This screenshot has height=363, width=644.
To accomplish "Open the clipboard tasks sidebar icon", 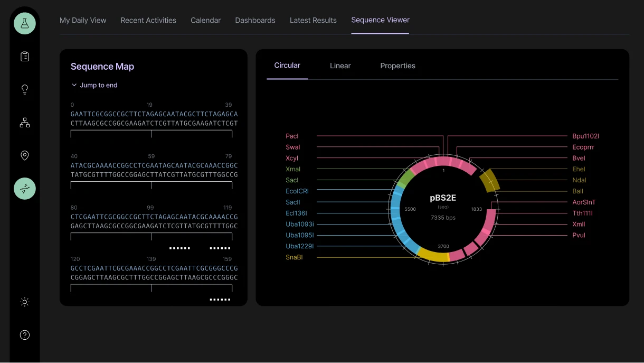I will pos(24,57).
